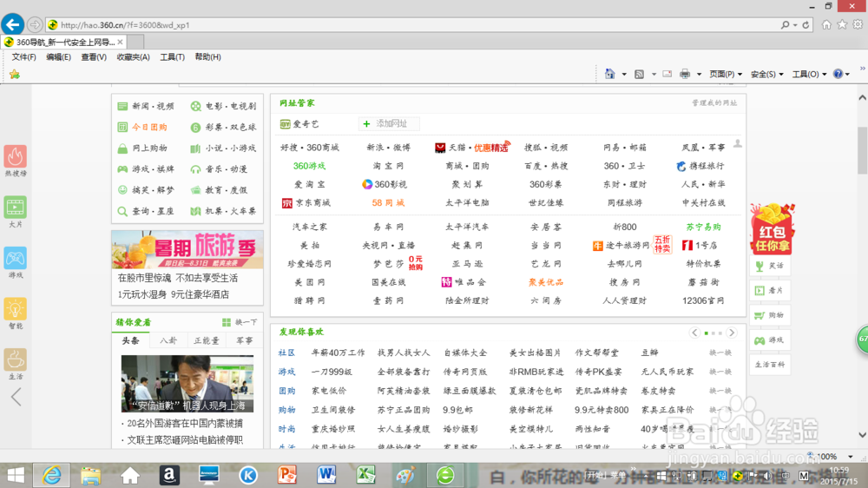Switch to the 正能量 news tab
The width and height of the screenshot is (868, 488).
pos(206,340)
